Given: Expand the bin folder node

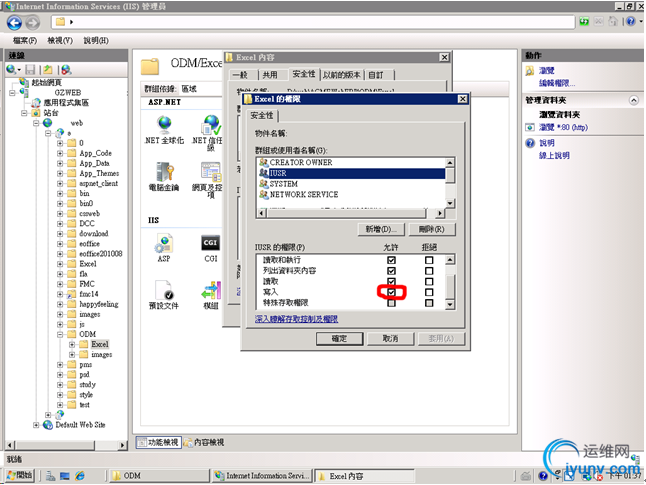Looking at the screenshot, I should click(60, 193).
